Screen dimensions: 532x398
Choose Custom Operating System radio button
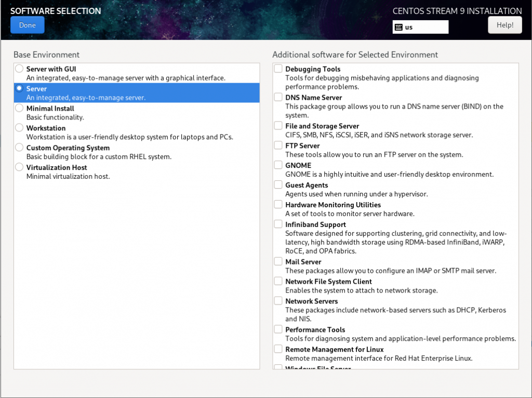coord(19,147)
